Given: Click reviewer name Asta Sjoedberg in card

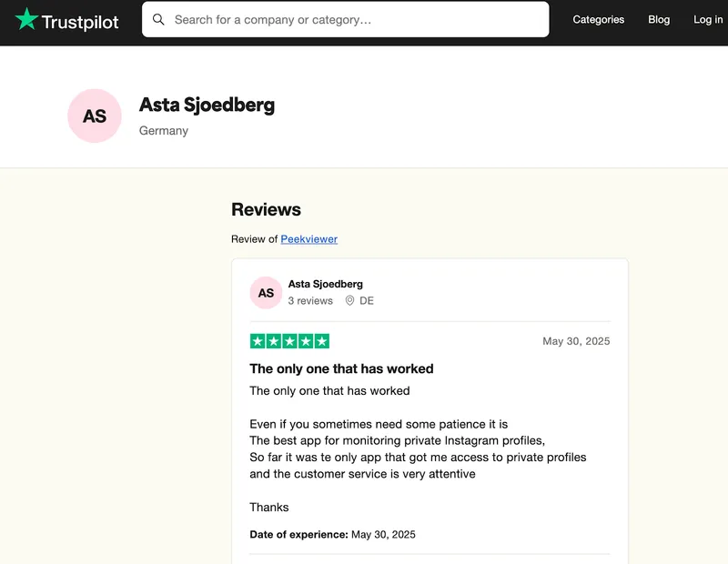Looking at the screenshot, I should 326,284.
